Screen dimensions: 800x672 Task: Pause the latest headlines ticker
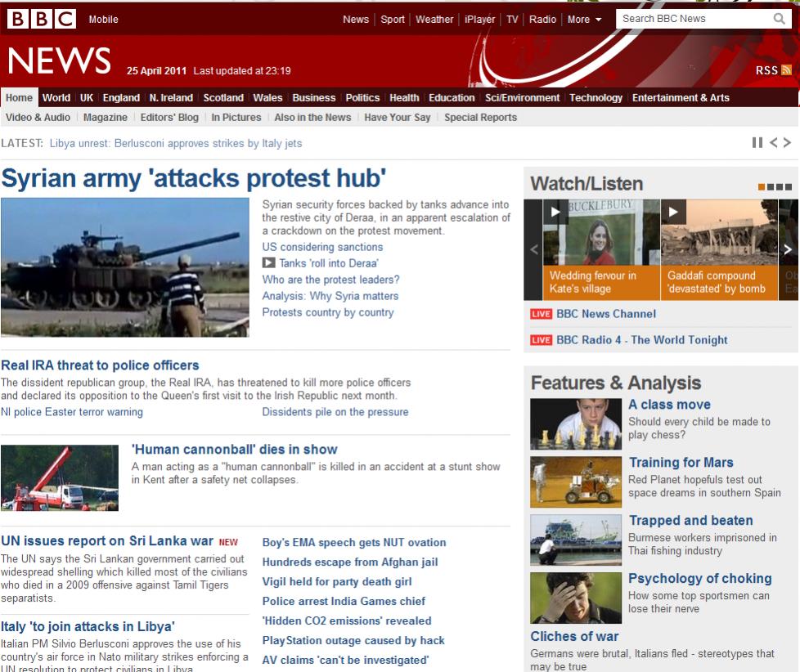757,143
